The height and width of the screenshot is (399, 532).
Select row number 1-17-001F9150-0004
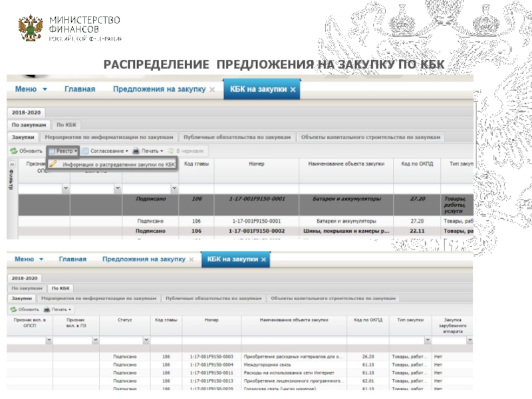pos(211,364)
